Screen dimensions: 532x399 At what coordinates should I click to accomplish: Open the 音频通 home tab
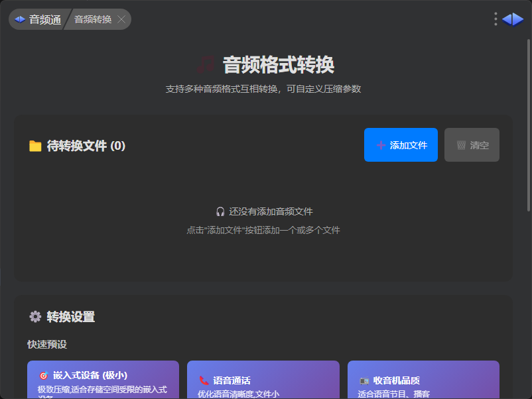(38, 19)
